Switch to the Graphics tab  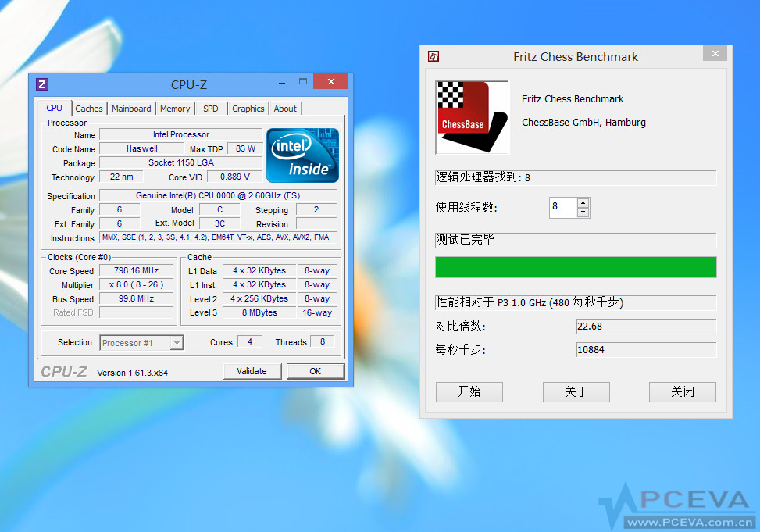point(248,109)
